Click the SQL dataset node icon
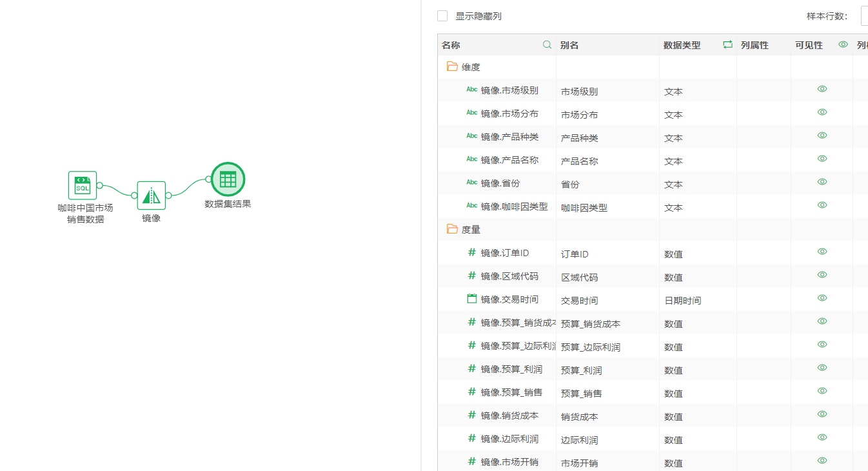Screen dimensions: 868x471 pos(83,185)
